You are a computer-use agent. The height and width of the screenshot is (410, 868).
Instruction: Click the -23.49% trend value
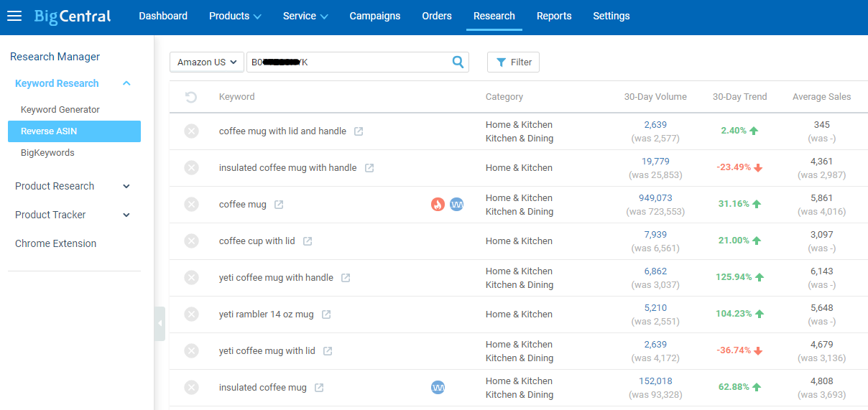pyautogui.click(x=734, y=167)
